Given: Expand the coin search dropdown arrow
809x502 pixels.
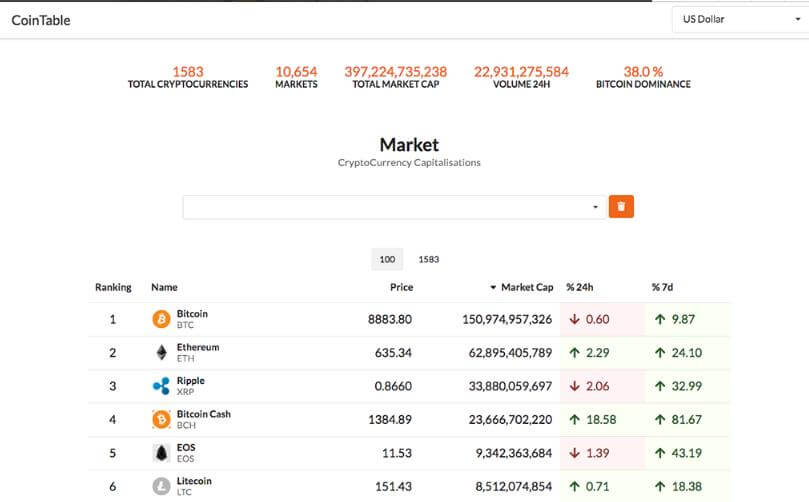Looking at the screenshot, I should pyautogui.click(x=595, y=207).
